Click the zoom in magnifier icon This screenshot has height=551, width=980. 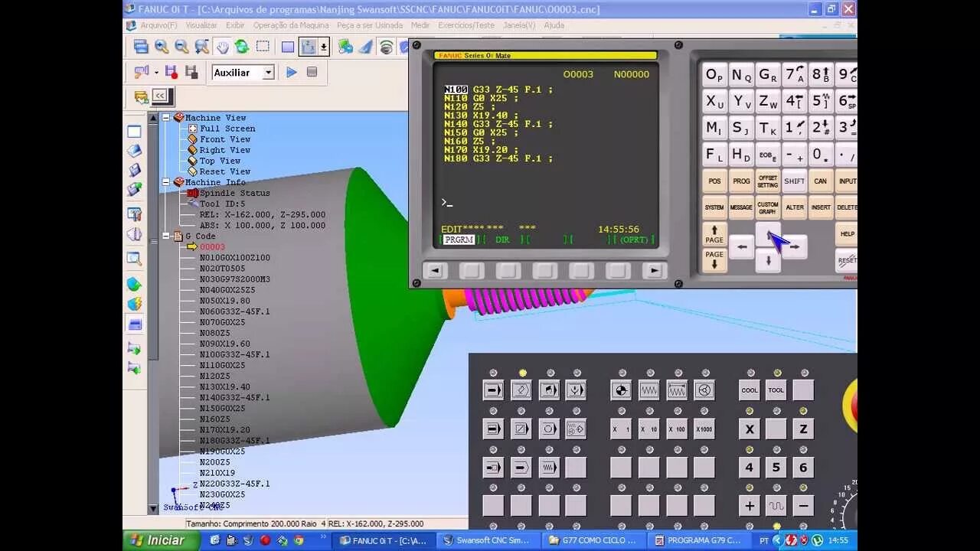pos(162,47)
